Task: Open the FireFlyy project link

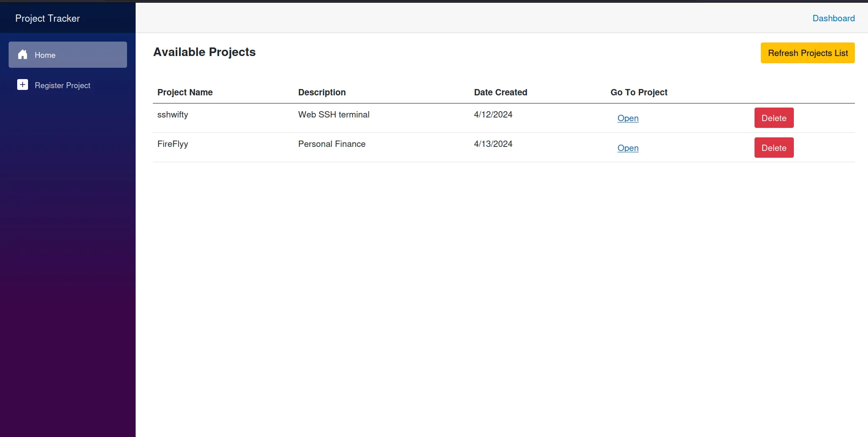Action: click(x=627, y=148)
